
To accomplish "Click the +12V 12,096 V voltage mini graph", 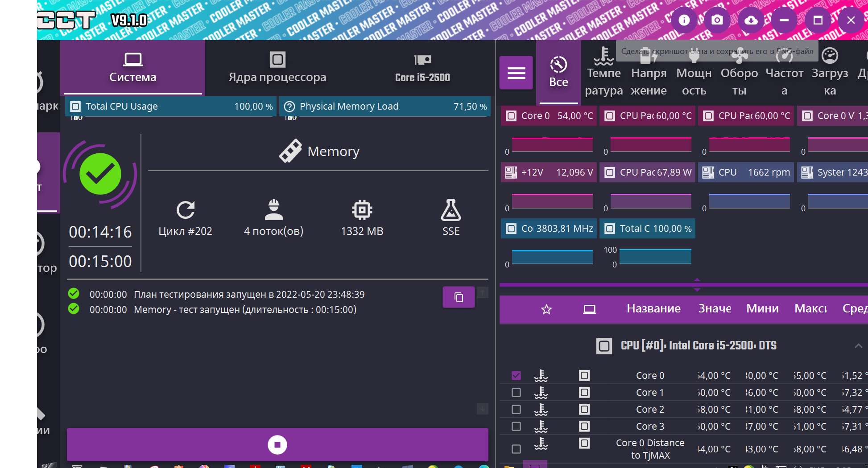I will point(552,201).
